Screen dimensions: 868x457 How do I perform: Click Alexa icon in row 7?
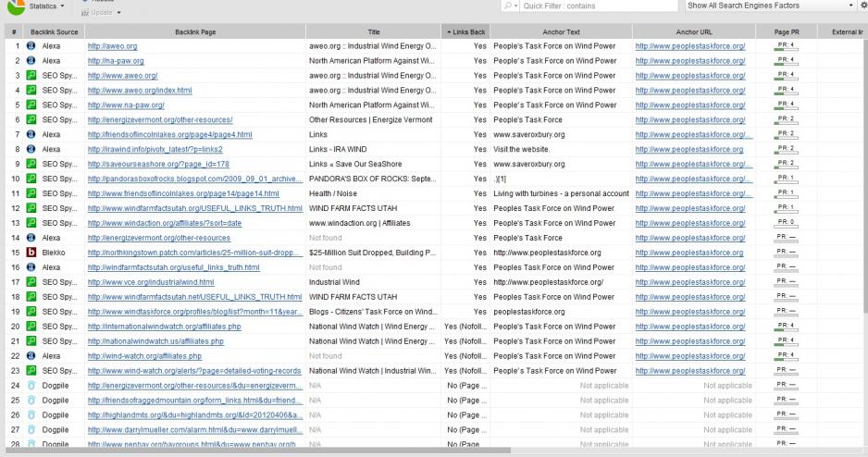[31, 134]
